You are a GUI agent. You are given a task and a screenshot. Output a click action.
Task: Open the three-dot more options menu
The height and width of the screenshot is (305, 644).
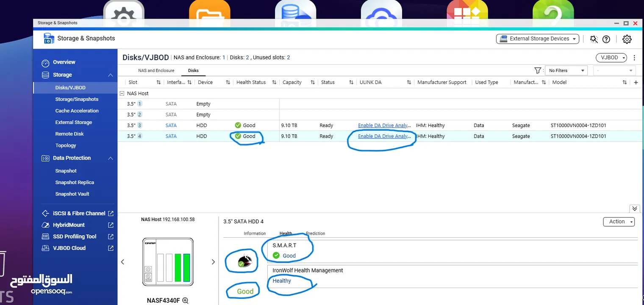coord(634,58)
